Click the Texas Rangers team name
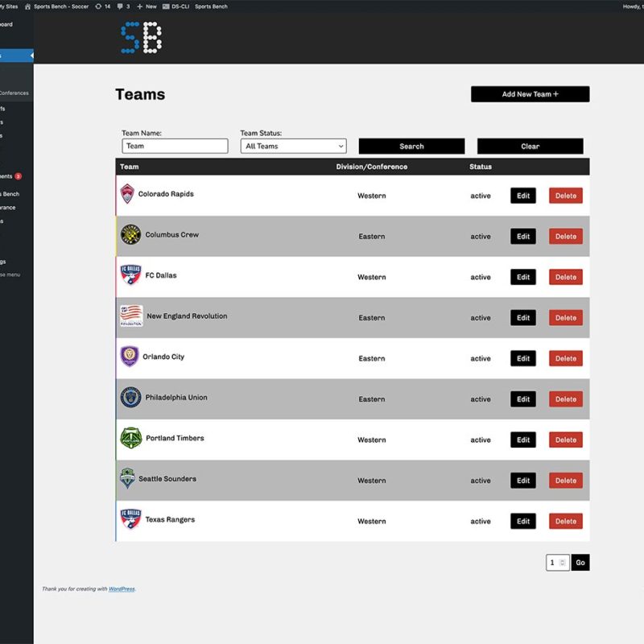Viewport: 644px width, 644px height. click(x=170, y=519)
